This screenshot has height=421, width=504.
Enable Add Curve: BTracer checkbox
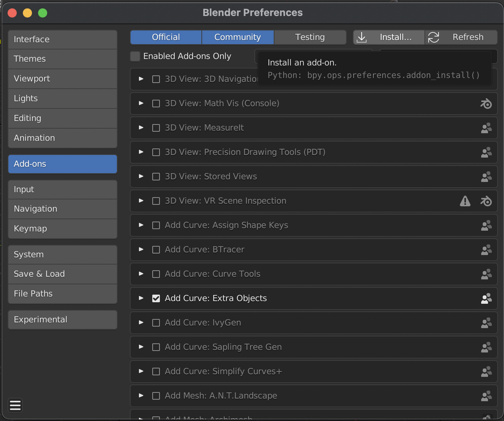click(x=156, y=250)
